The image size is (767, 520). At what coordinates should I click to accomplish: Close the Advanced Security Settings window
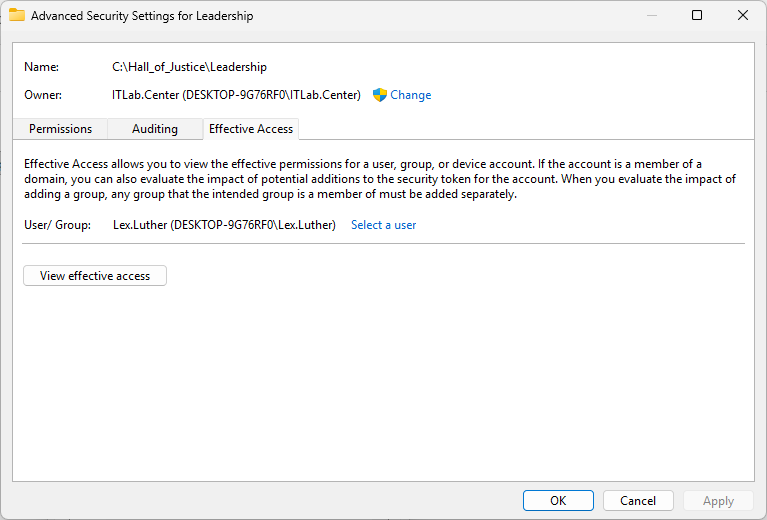tap(743, 16)
